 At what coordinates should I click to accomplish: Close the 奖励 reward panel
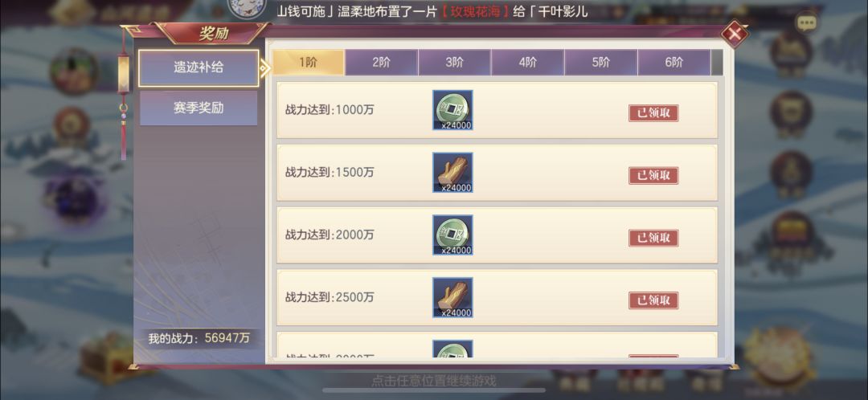[735, 35]
